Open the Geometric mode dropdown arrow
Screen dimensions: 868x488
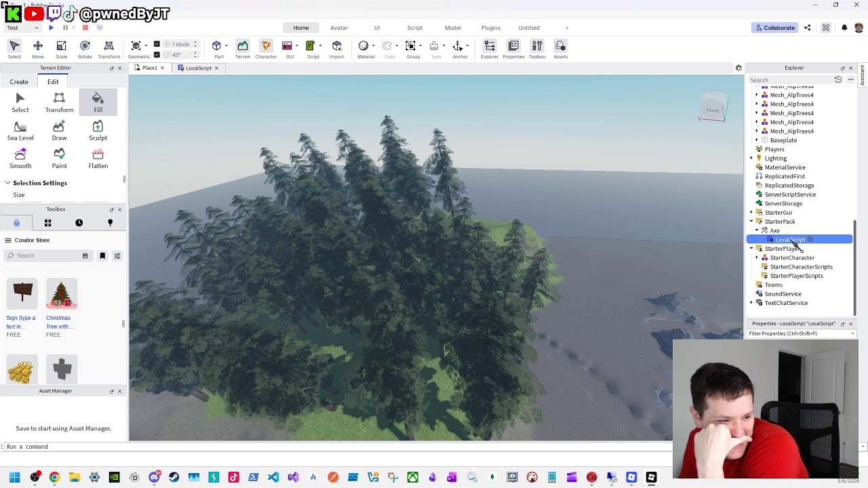point(147,45)
